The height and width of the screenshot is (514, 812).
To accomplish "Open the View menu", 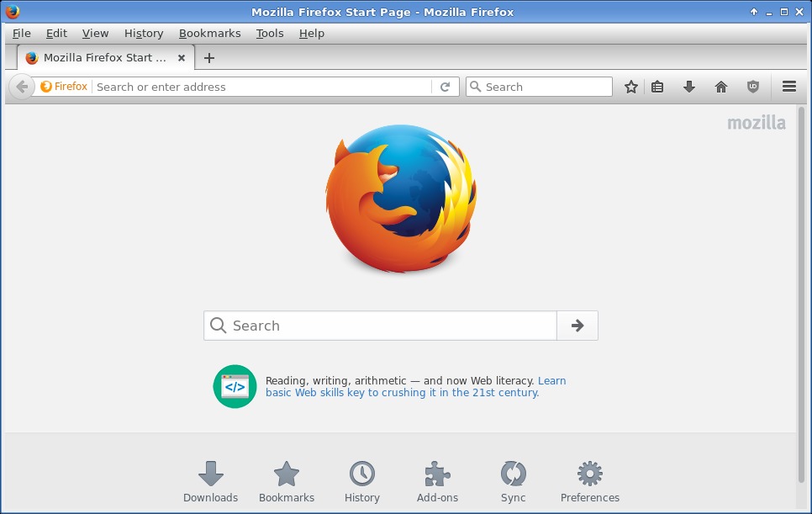I will coord(95,33).
